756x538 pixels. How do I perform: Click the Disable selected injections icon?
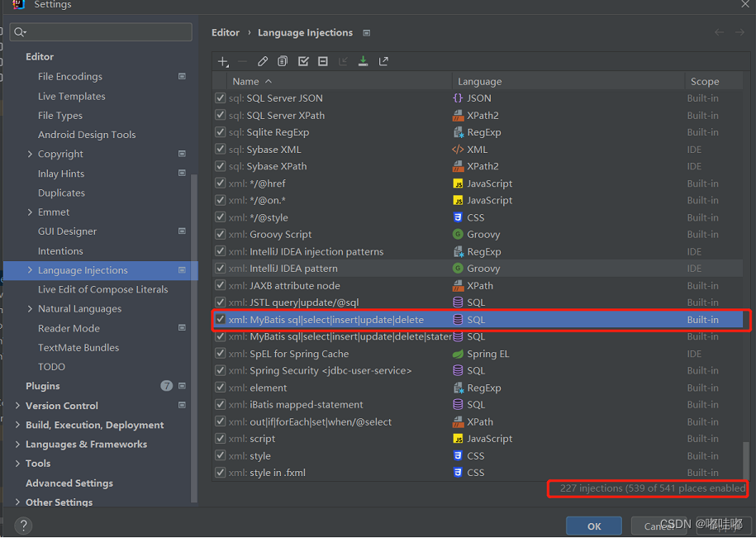(323, 61)
